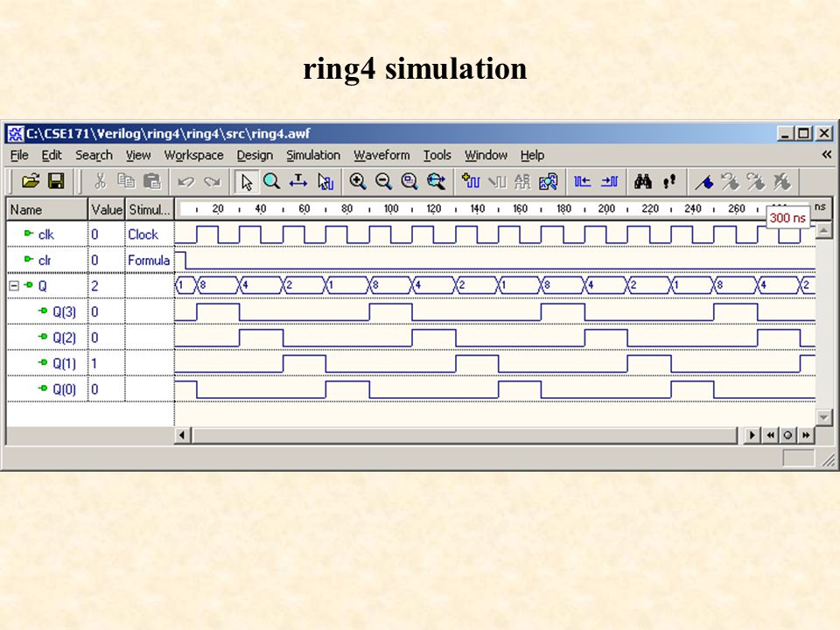This screenshot has height=630, width=840.
Task: Click the vertical scrollbar up arrow
Action: (x=823, y=230)
